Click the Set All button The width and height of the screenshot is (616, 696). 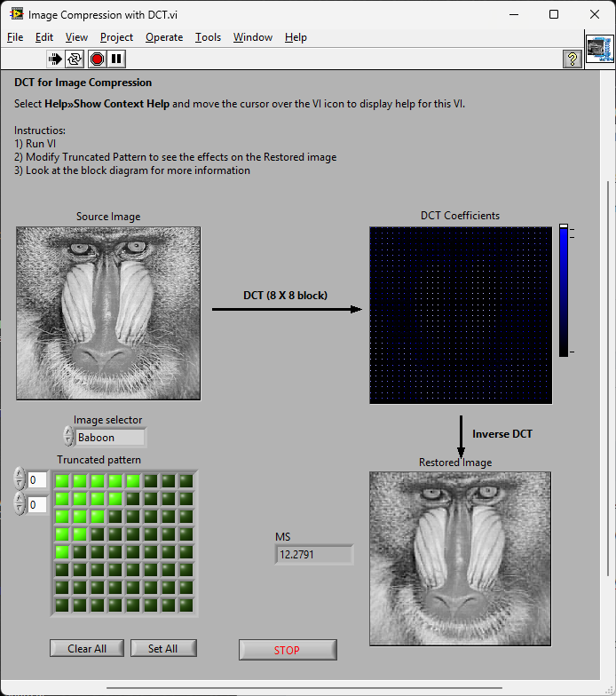pos(162,649)
